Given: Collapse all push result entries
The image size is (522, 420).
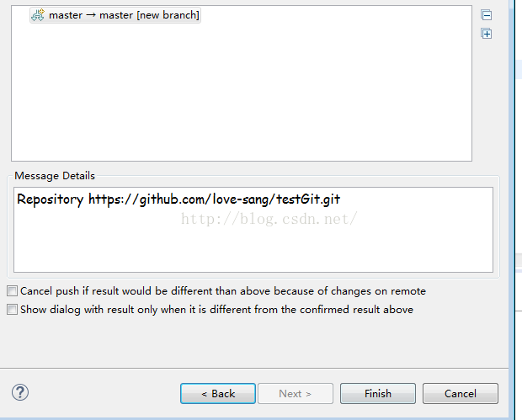Looking at the screenshot, I should point(486,15).
